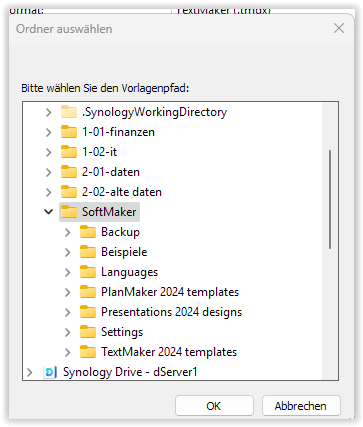Select the 1-01-finanzen folder name
363x427 pixels.
(118, 132)
